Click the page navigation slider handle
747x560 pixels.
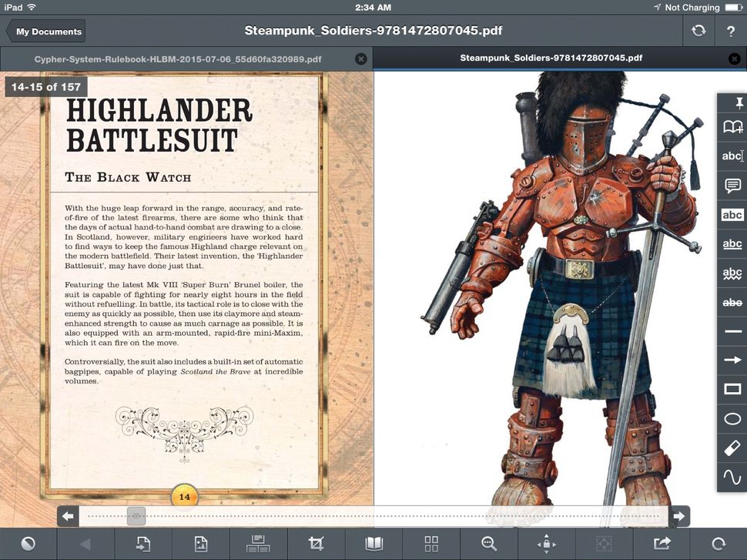[135, 515]
